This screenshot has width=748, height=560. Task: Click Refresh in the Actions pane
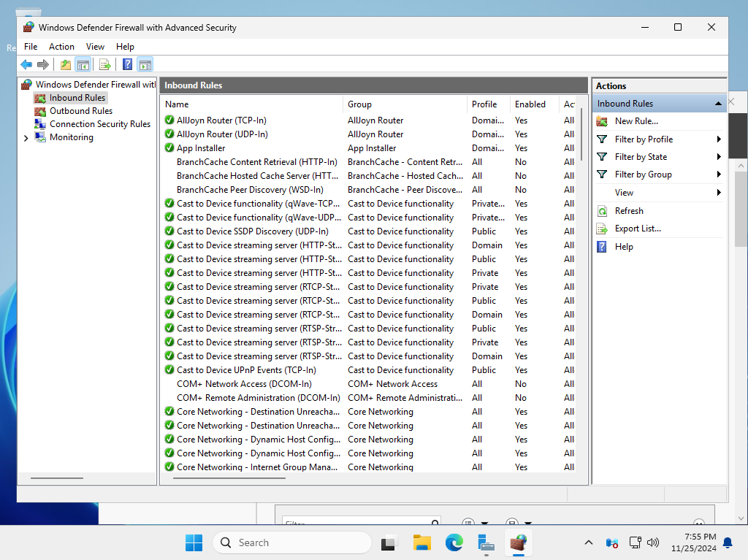pos(630,210)
